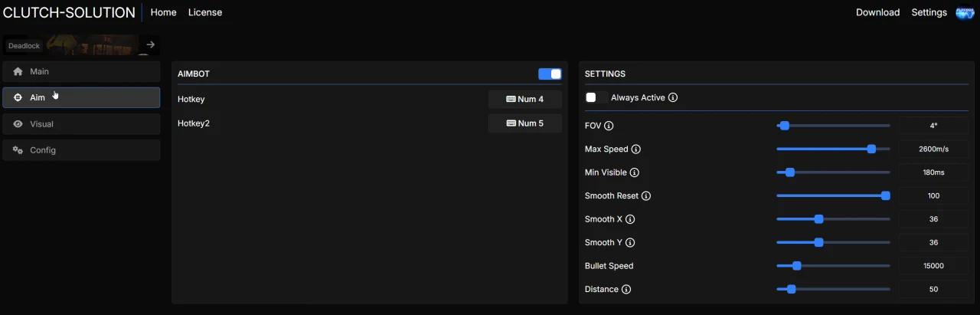Viewport: 980px width, 315px height.
Task: Click the Min Visible slider
Action: (833, 172)
